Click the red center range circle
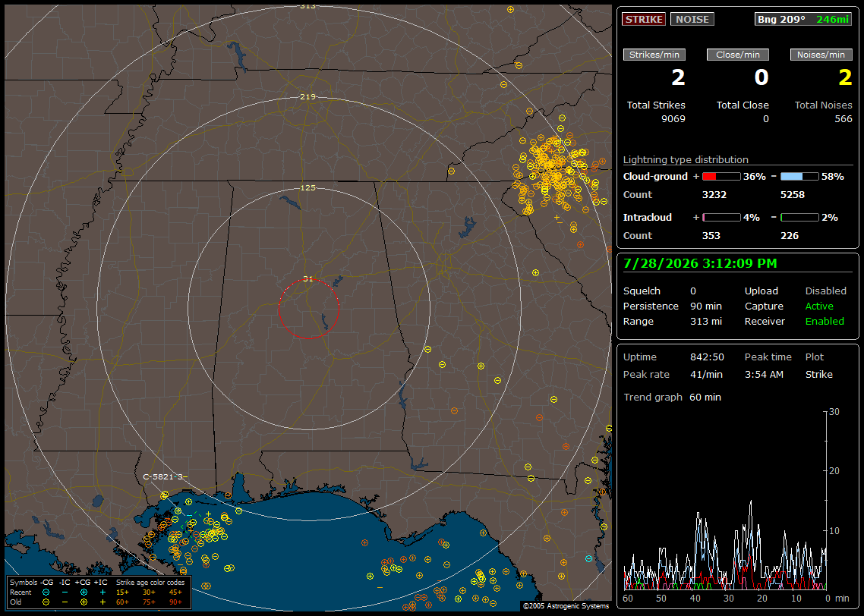Viewport: 864px width, 616px height. point(308,309)
